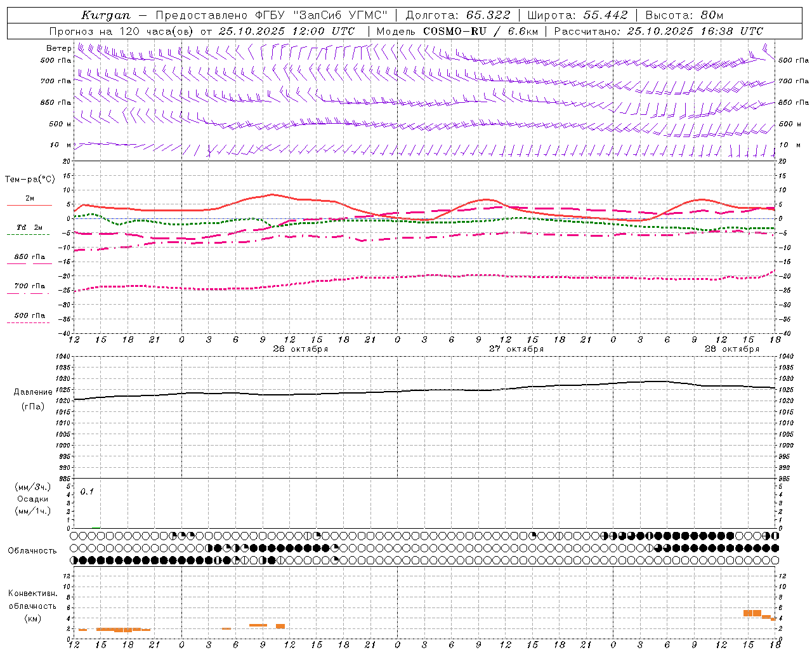Select the 'Облачность' cloud cover label

[x=32, y=550]
